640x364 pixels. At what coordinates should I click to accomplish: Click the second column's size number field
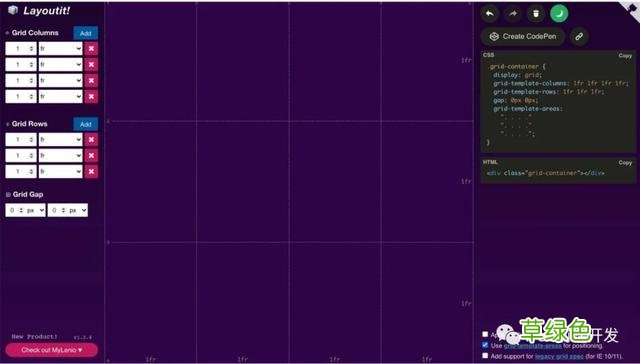tap(21, 64)
